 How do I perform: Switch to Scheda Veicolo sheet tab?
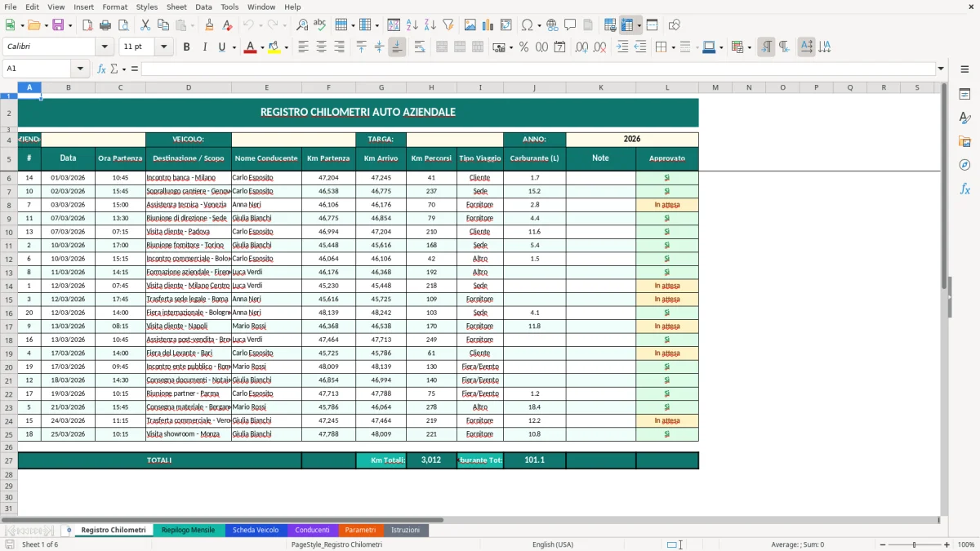pos(256,530)
